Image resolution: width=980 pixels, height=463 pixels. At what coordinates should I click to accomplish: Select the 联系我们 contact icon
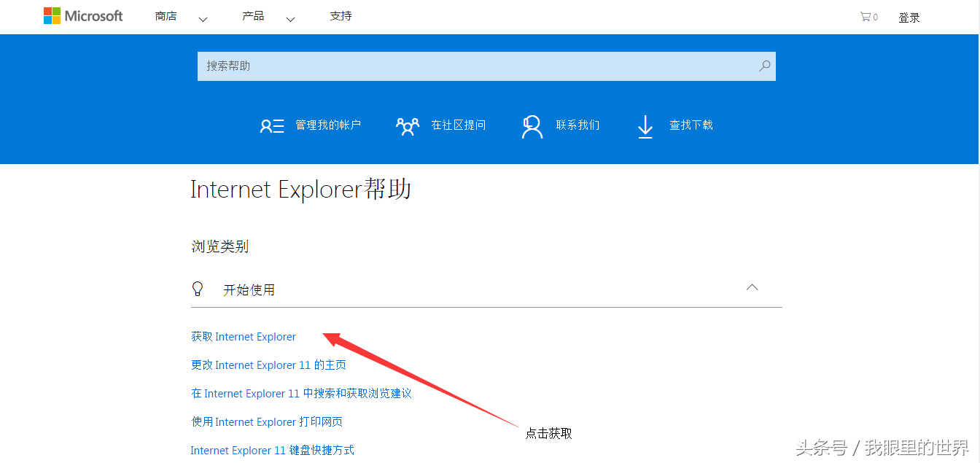[532, 125]
